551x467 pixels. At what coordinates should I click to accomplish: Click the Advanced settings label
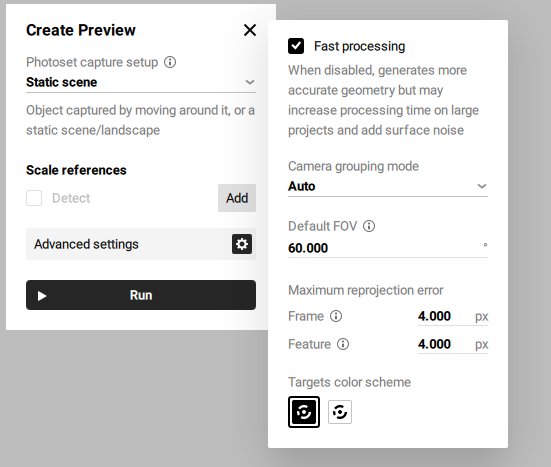click(86, 244)
